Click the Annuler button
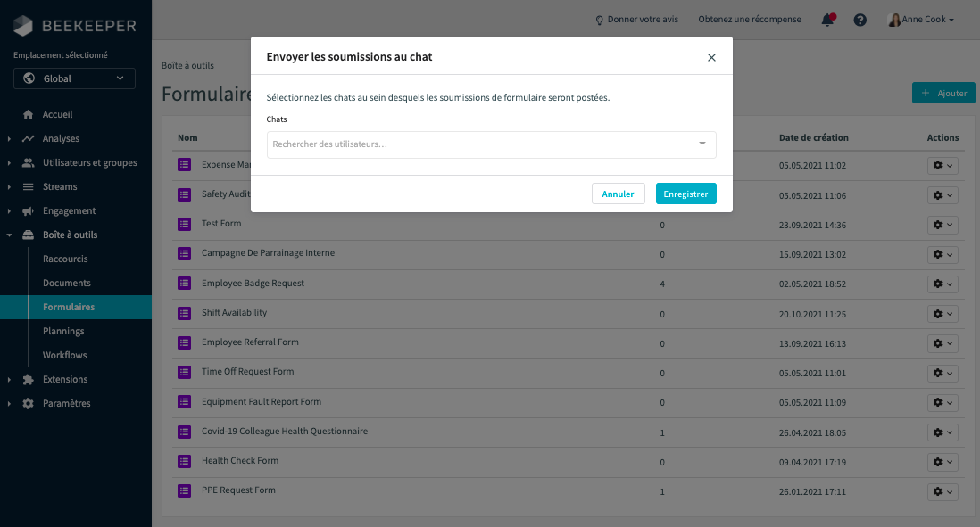 (x=618, y=194)
